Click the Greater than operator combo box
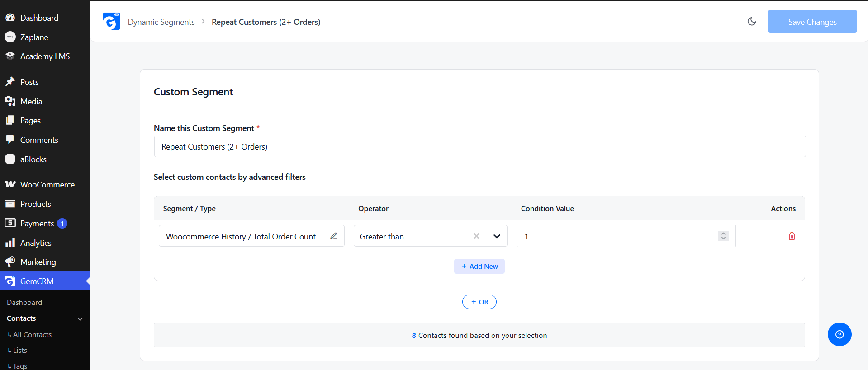868x370 pixels. click(x=431, y=236)
